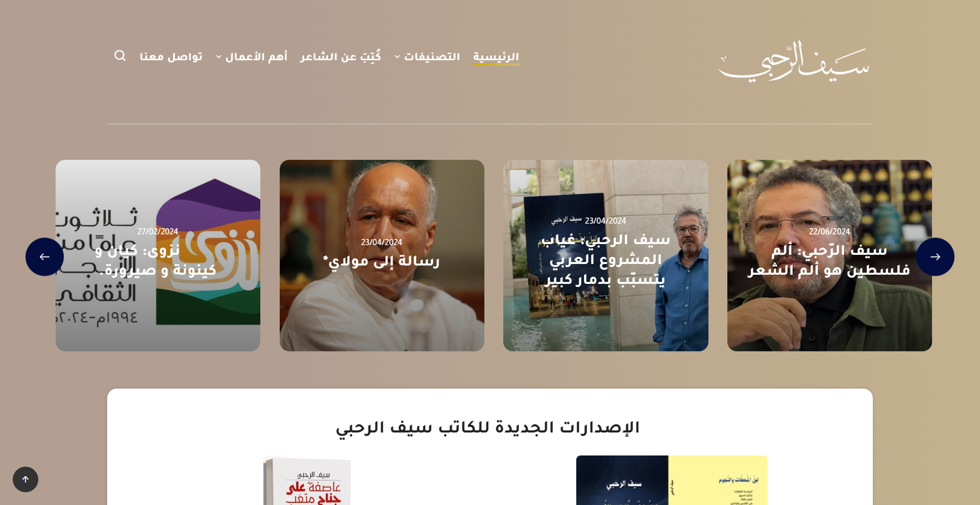Click the الإصدارات الجديدة section heading
The height and width of the screenshot is (505, 980).
[487, 427]
